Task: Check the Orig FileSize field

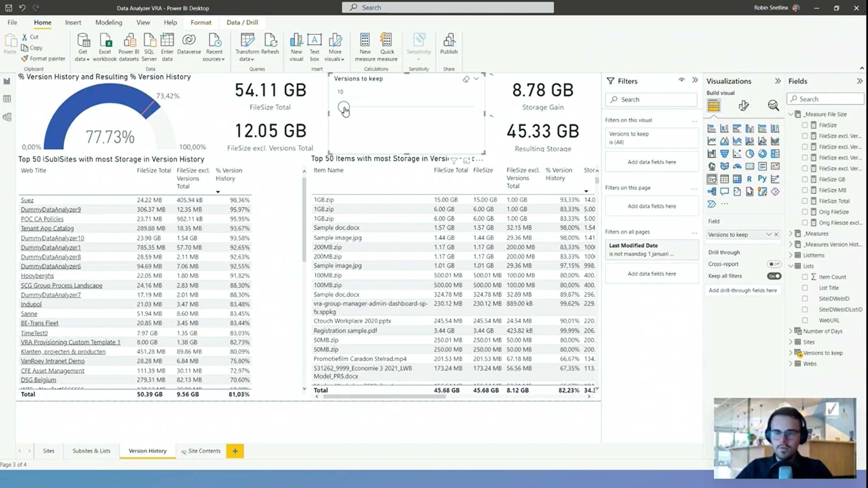Action: [x=805, y=212]
